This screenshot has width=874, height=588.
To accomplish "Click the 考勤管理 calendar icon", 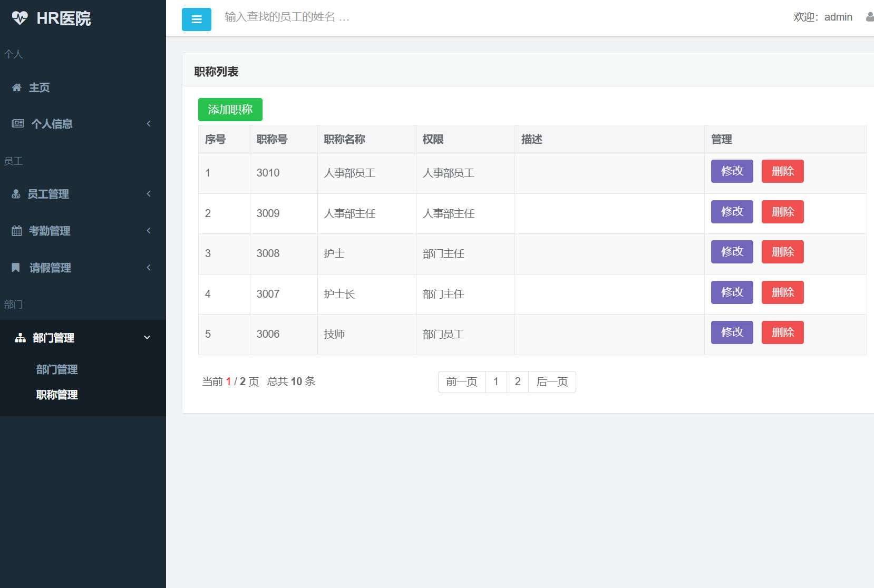I will [x=16, y=230].
